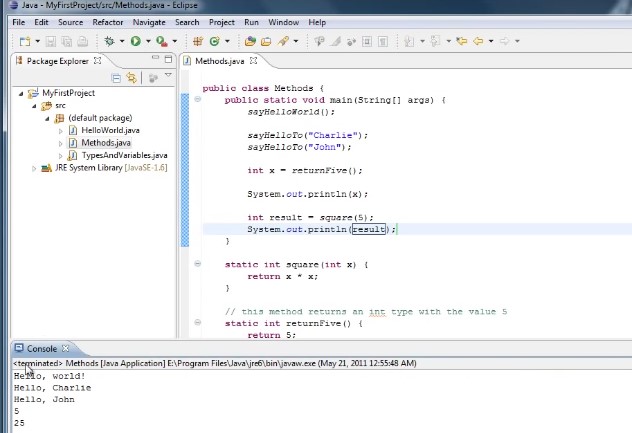Image resolution: width=632 pixels, height=433 pixels.
Task: Collapse the MyFirstProject tree node
Action: (x=21, y=93)
